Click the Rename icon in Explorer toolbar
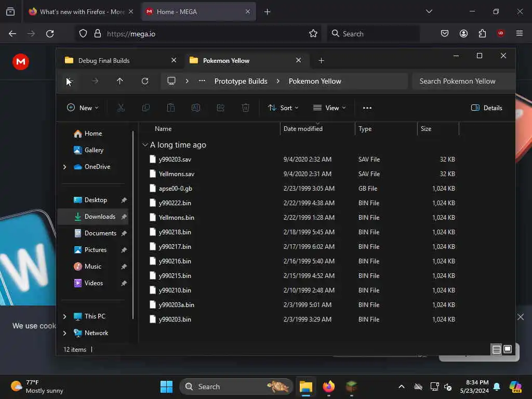The height and width of the screenshot is (399, 532). point(196,108)
